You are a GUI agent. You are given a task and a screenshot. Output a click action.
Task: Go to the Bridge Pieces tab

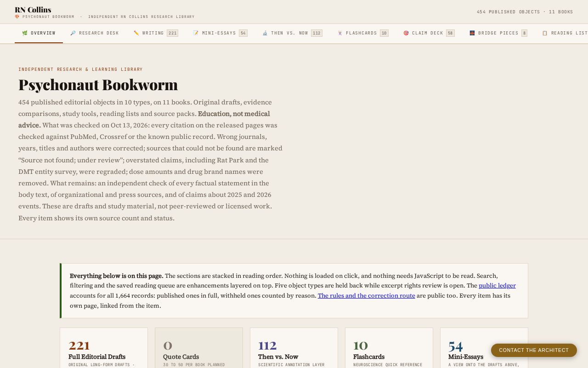(x=498, y=33)
